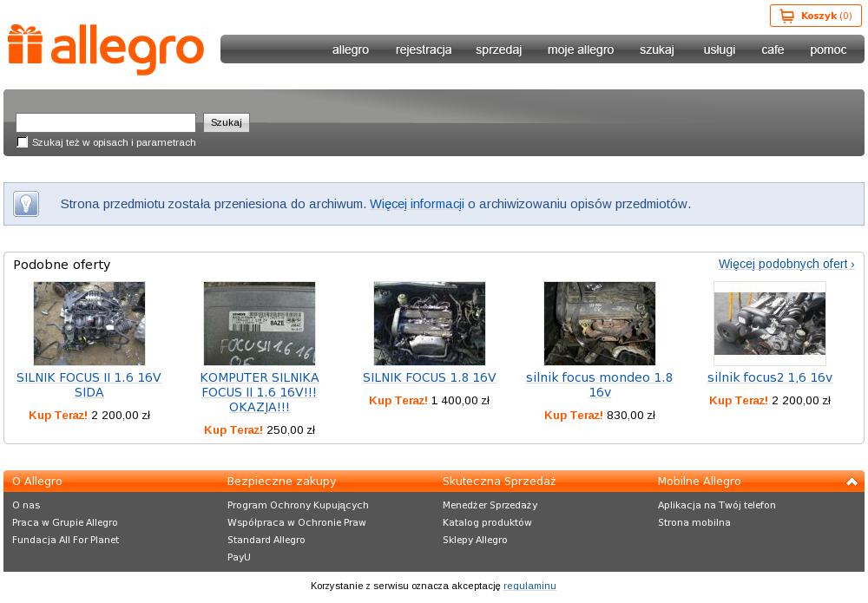Image resolution: width=868 pixels, height=603 pixels.
Task: Open 'Więcej podobnych ofert' link
Action: coord(786,264)
